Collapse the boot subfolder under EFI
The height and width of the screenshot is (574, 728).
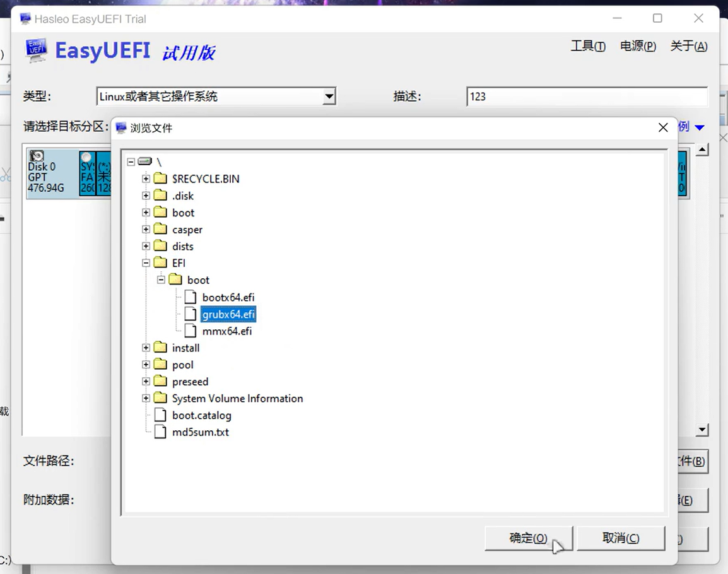coord(161,279)
